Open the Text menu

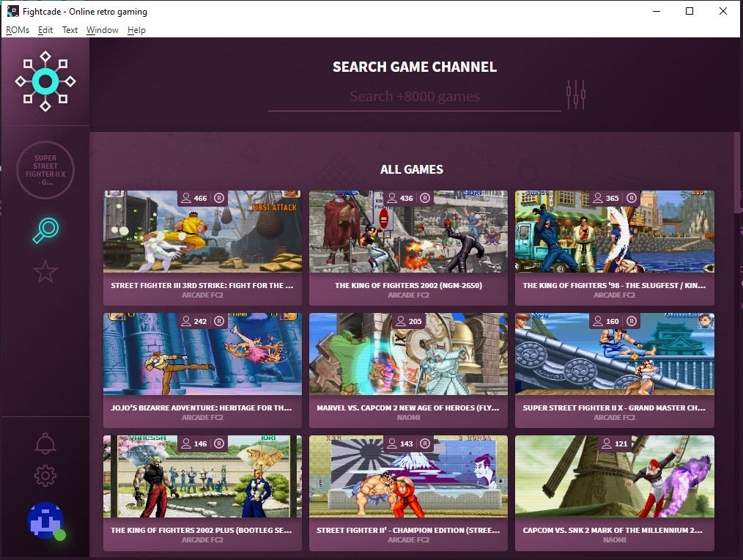click(70, 30)
